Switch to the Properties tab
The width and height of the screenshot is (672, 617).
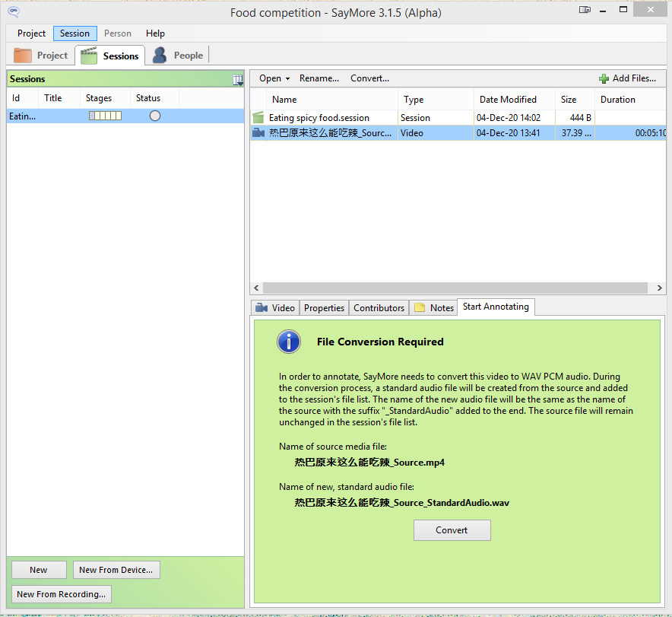(324, 308)
